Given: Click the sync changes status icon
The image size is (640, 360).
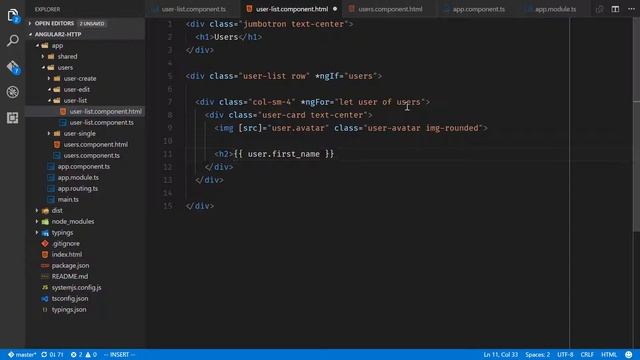Looking at the screenshot, I should click(x=52, y=355).
